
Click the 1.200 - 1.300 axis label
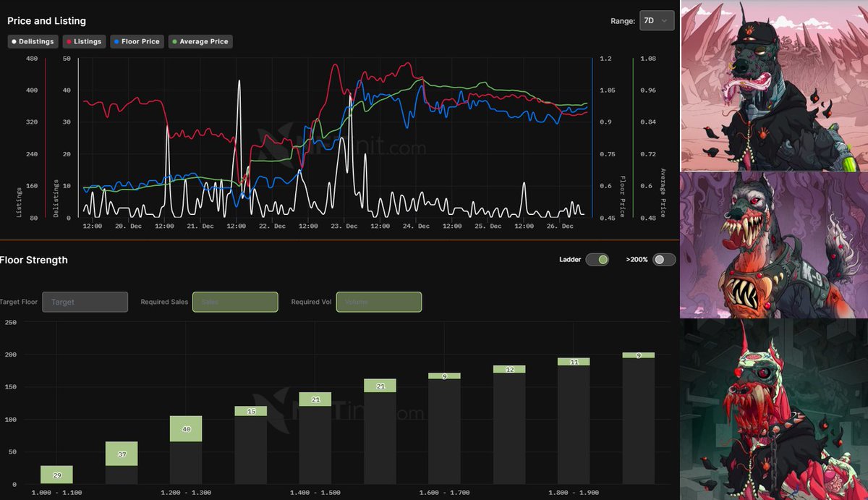pyautogui.click(x=187, y=493)
